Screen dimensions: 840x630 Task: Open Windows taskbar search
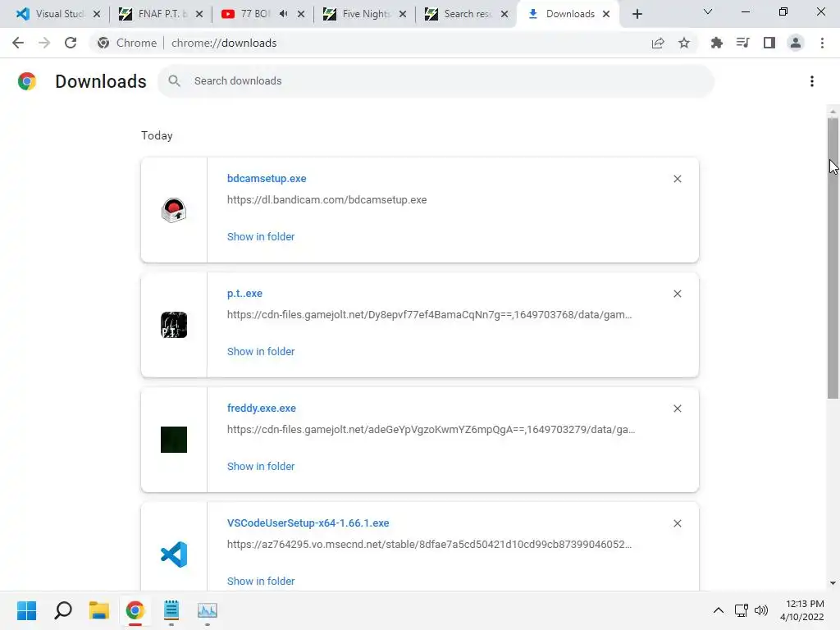(x=62, y=610)
